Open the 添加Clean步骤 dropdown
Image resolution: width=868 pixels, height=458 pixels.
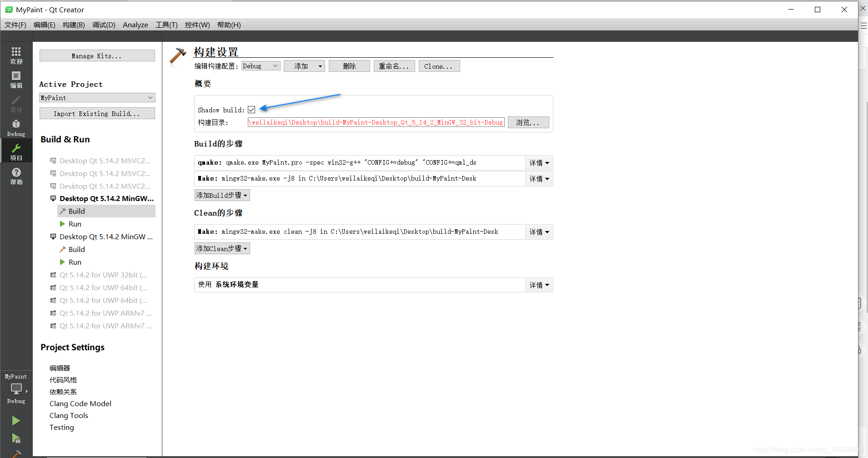pyautogui.click(x=222, y=248)
